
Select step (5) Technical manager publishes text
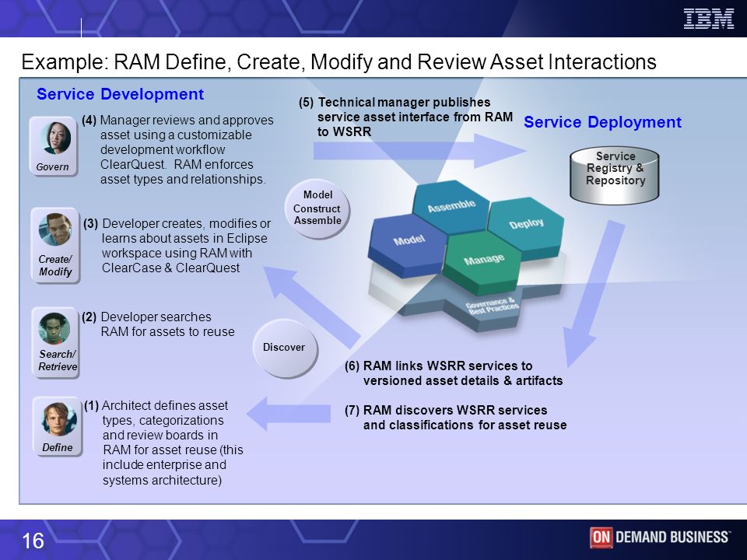(x=406, y=117)
